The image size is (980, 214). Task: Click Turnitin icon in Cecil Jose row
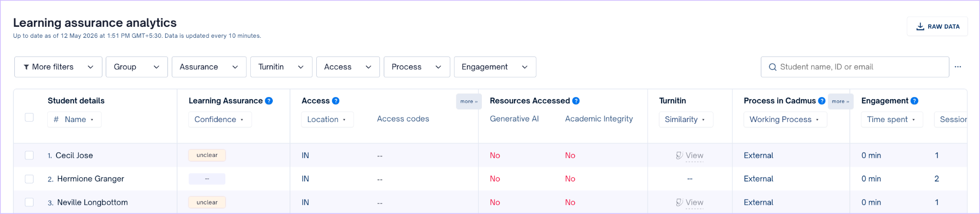click(x=679, y=155)
